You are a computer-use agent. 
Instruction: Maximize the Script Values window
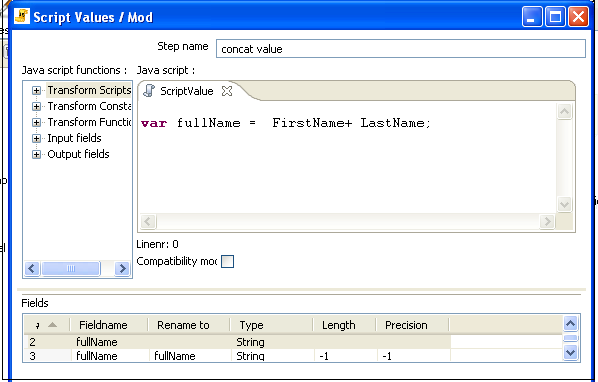pos(555,17)
